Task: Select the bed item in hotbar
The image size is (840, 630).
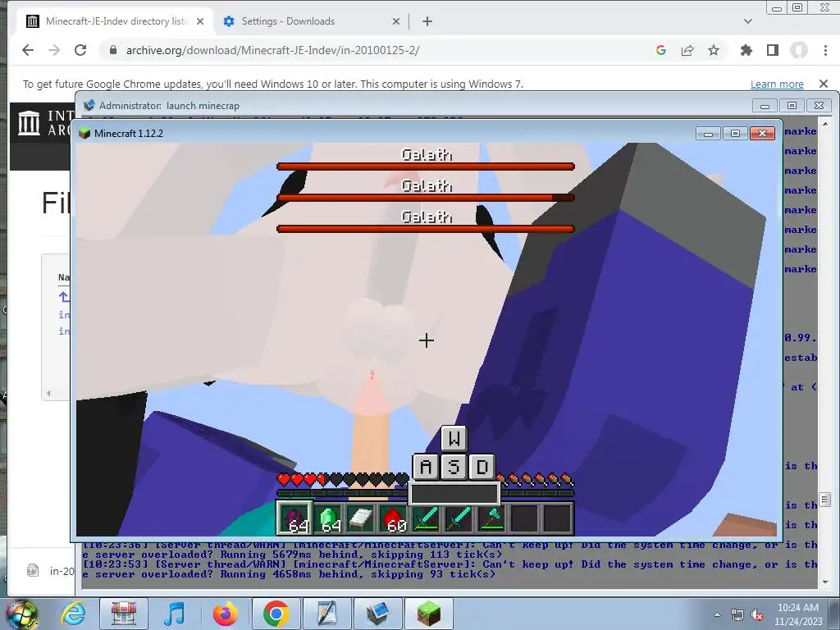Action: [360, 518]
